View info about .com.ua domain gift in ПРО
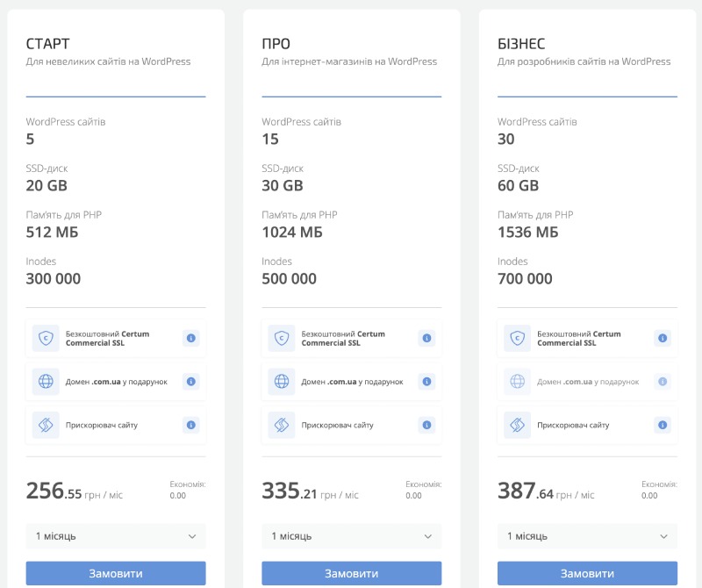This screenshot has height=588, width=702. (x=427, y=381)
